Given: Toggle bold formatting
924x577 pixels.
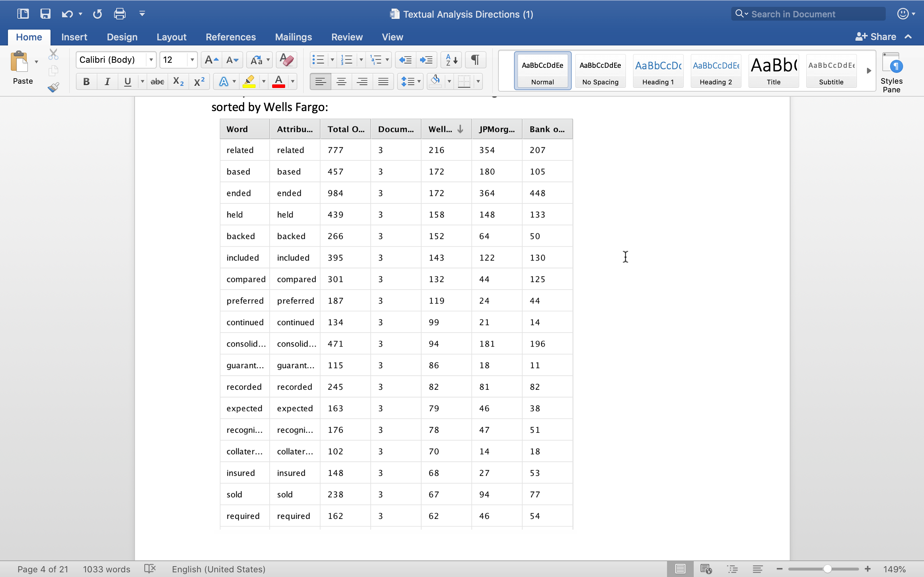Looking at the screenshot, I should click(x=86, y=81).
